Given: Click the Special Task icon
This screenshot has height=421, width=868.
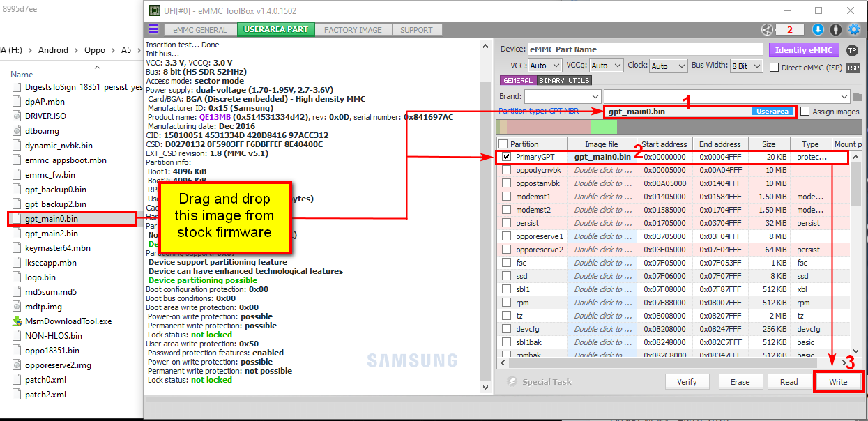Looking at the screenshot, I should click(x=512, y=381).
